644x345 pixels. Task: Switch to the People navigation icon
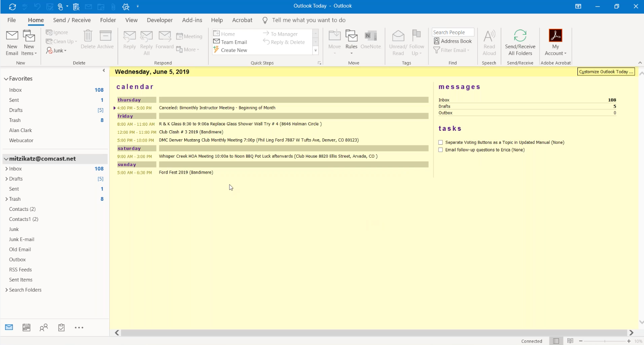[x=44, y=327]
